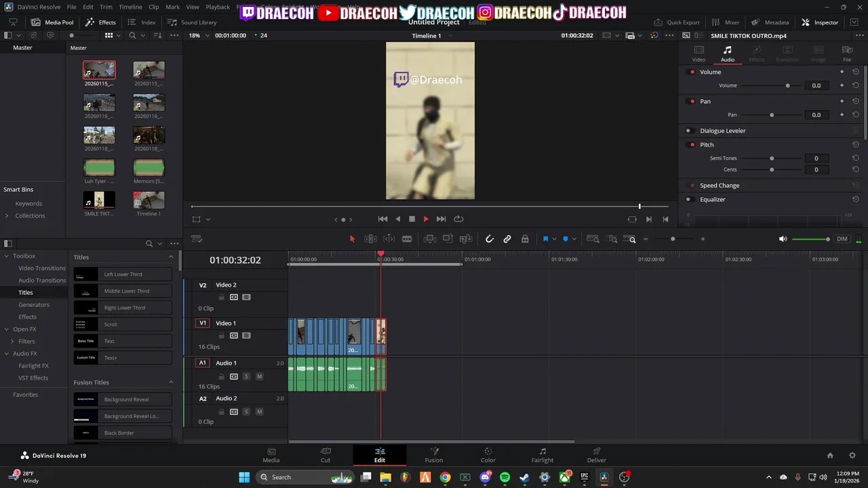Select the Blade Edit Mode tool

click(x=407, y=239)
